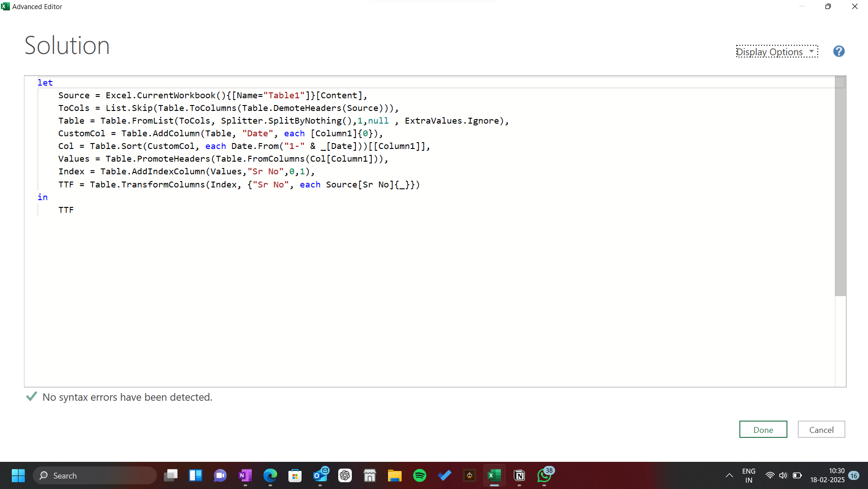
Task: Click the Cancel button
Action: point(821,430)
